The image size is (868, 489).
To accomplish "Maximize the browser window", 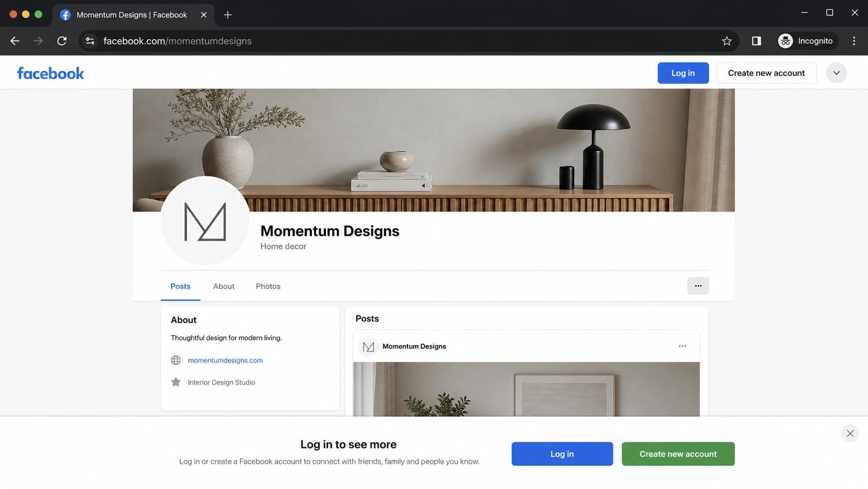I will (x=830, y=12).
